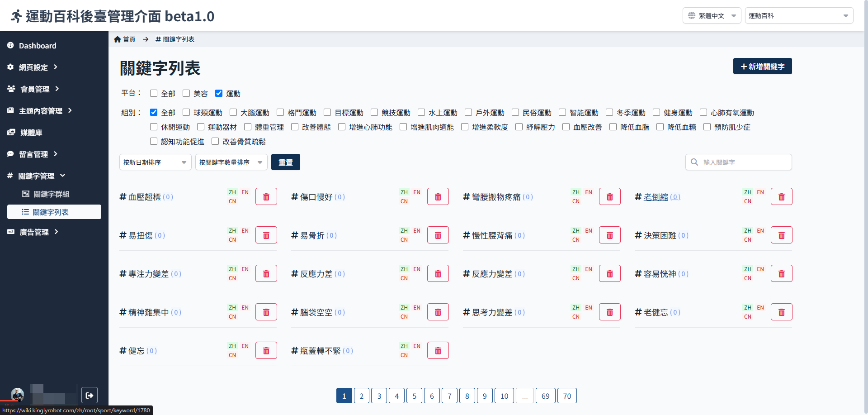Expand 廣告管理 in the sidebar
868x415 pixels.
(x=33, y=232)
